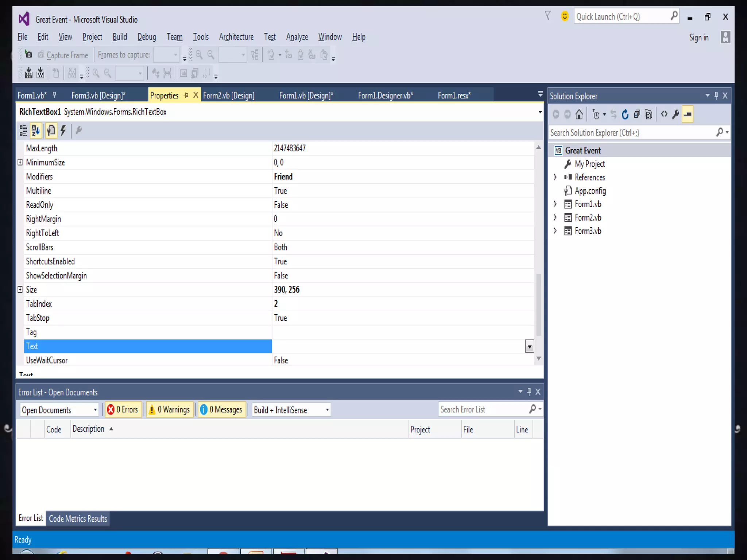Toggle the 0 Errors filter button
Image resolution: width=747 pixels, height=560 pixels.
click(x=123, y=409)
